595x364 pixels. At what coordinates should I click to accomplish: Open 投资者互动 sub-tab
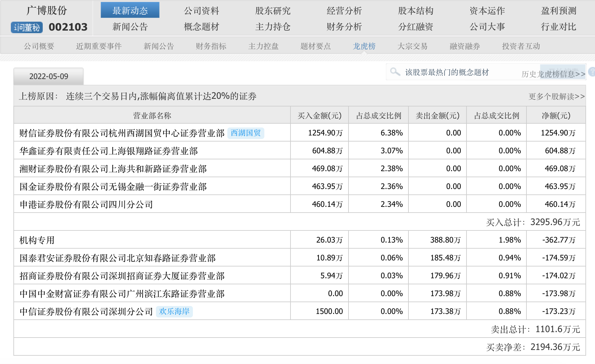point(521,46)
